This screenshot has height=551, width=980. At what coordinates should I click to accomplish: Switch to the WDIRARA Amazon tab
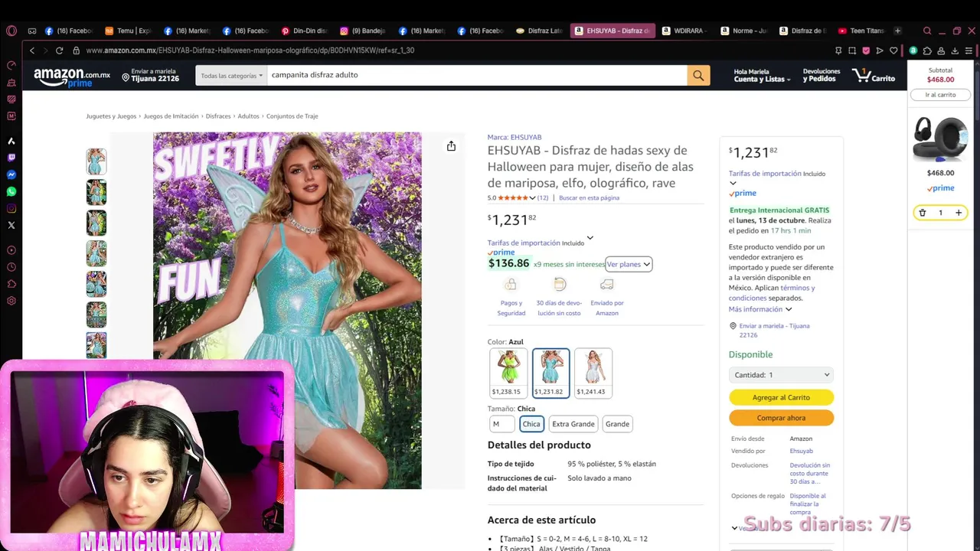click(686, 31)
